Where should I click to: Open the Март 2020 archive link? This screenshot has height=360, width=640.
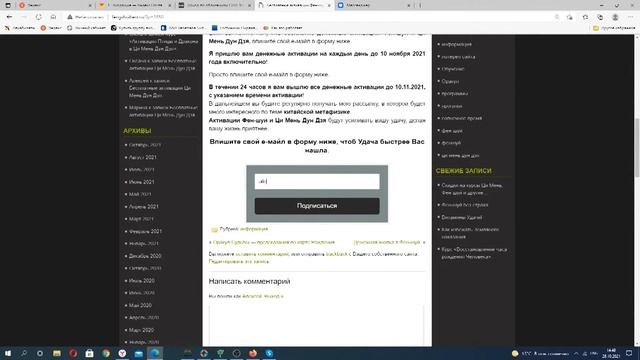click(141, 330)
